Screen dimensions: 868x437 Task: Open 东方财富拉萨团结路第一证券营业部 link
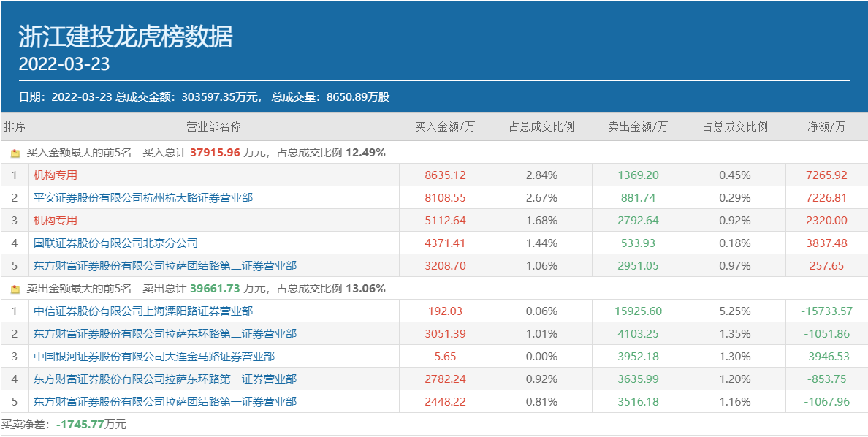click(x=165, y=402)
